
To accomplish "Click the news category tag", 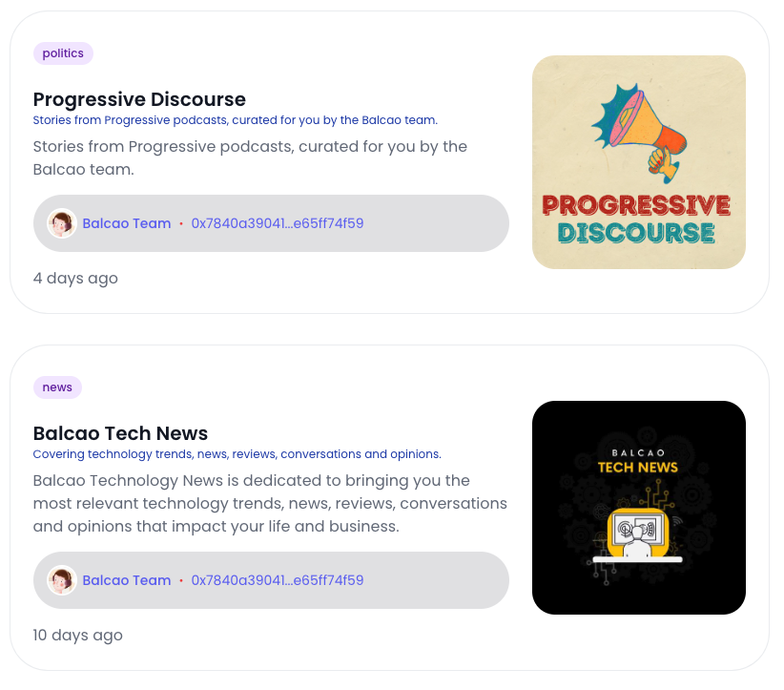I will [x=57, y=387].
